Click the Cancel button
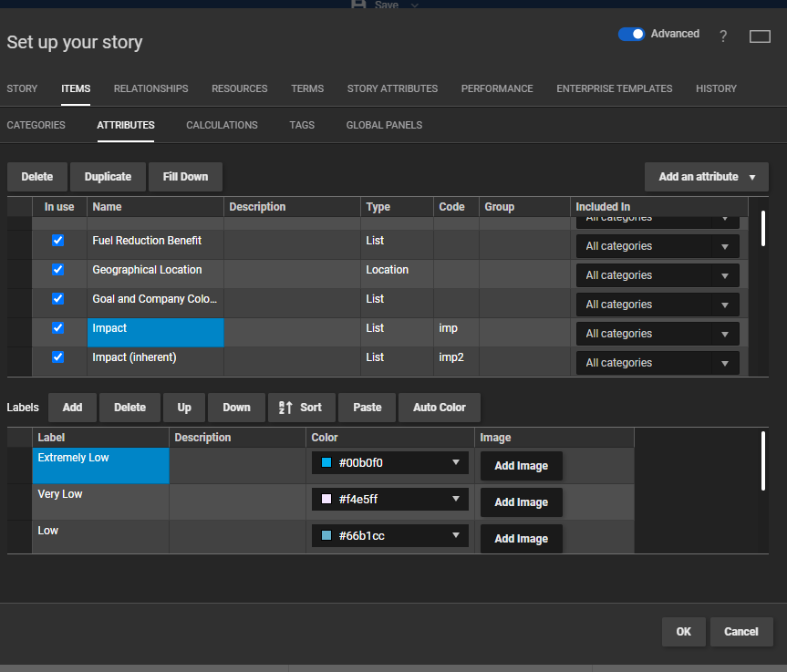Screen dimensions: 787x672 point(741,632)
